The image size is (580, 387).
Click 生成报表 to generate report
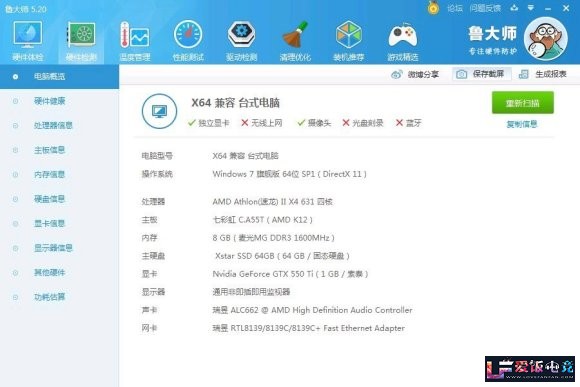[x=543, y=74]
